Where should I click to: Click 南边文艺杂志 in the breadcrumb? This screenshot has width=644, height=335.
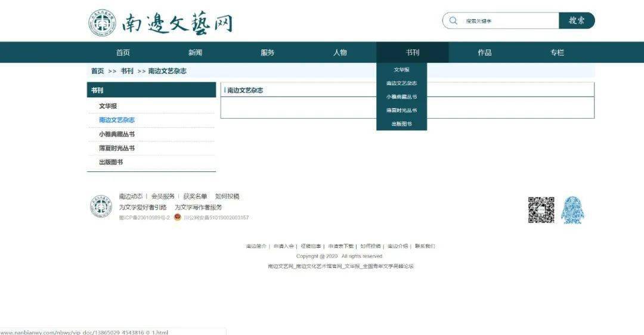coord(167,71)
